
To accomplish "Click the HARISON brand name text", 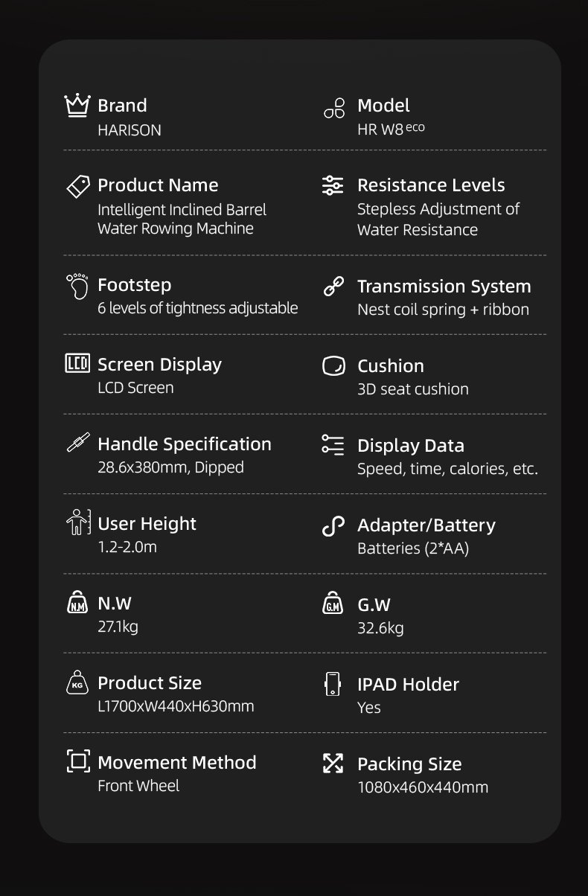I will point(130,130).
